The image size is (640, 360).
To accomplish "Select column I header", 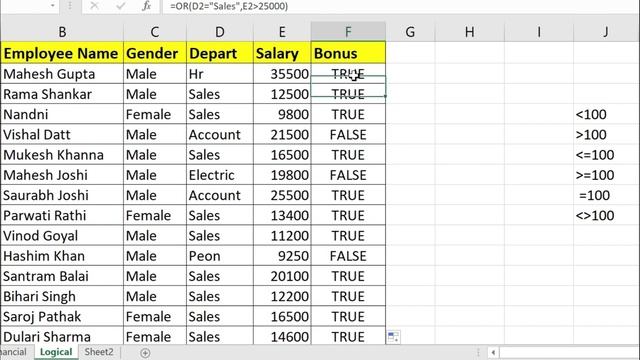I will (539, 31).
